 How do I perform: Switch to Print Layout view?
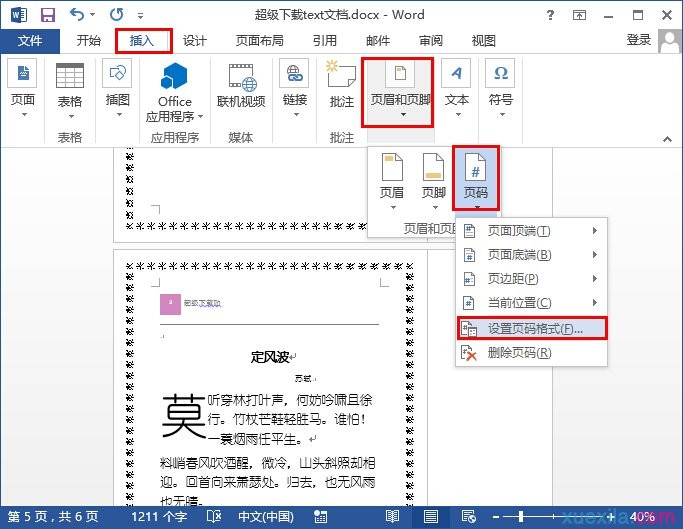pyautogui.click(x=431, y=517)
